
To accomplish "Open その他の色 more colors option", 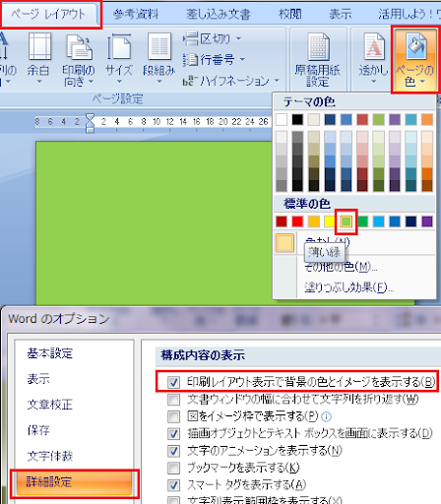I will pos(341,267).
